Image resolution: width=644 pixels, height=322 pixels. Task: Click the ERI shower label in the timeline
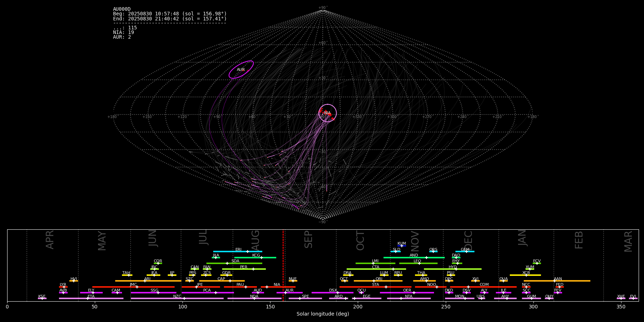tap(239, 250)
